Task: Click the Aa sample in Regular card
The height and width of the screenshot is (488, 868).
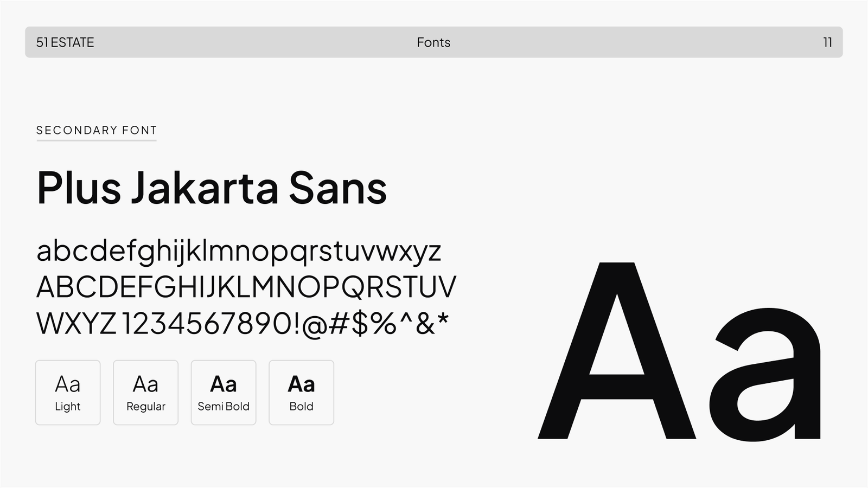Action: tap(145, 384)
